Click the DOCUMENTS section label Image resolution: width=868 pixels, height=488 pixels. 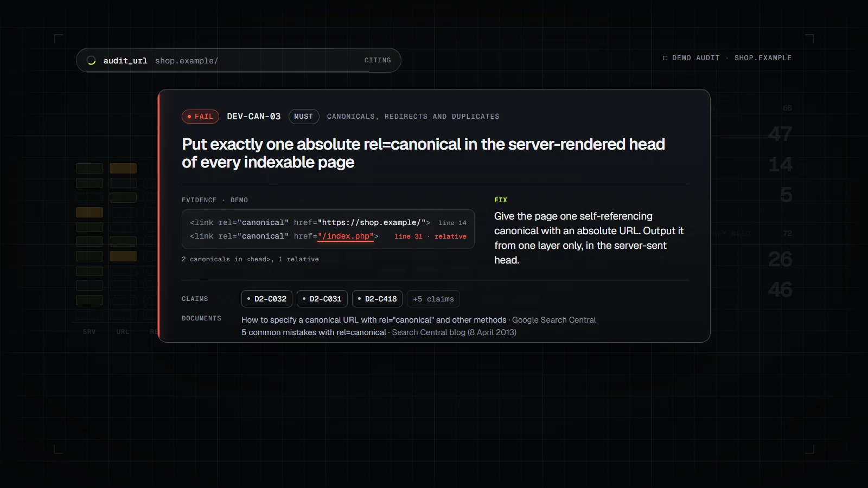[201, 318]
